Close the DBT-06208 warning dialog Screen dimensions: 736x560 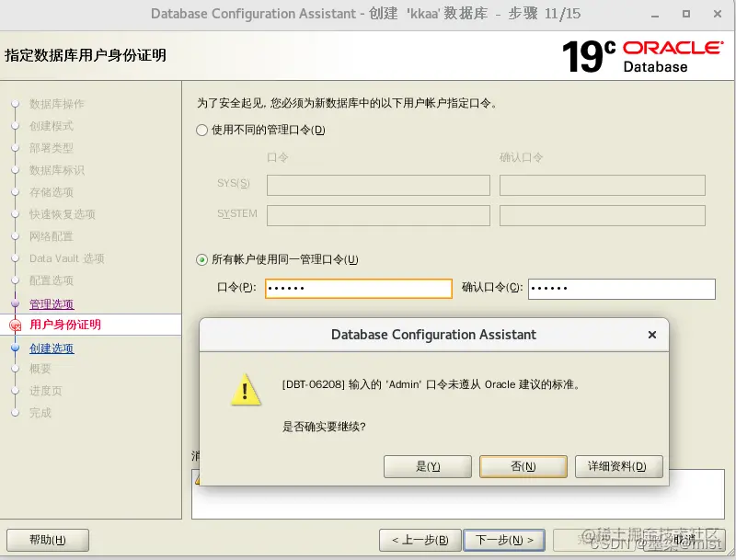[x=652, y=335]
